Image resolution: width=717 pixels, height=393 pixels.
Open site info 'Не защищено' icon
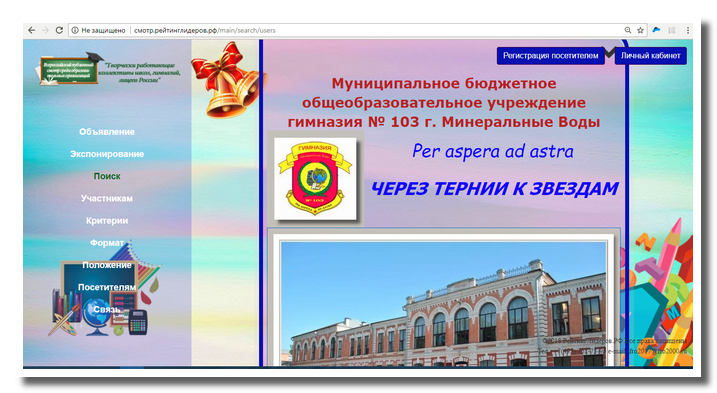coord(75,30)
